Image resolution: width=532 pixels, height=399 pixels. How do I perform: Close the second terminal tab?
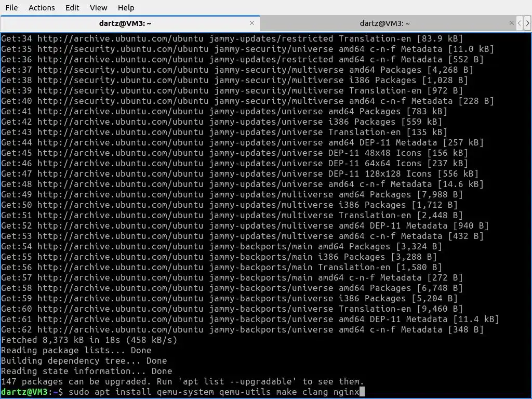click(512, 23)
